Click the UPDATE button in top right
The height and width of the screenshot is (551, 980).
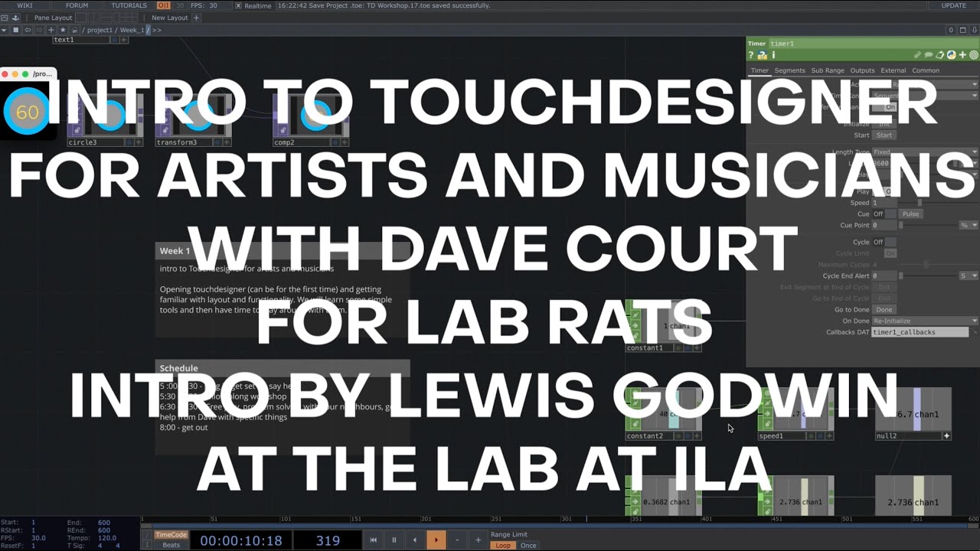coord(953,5)
